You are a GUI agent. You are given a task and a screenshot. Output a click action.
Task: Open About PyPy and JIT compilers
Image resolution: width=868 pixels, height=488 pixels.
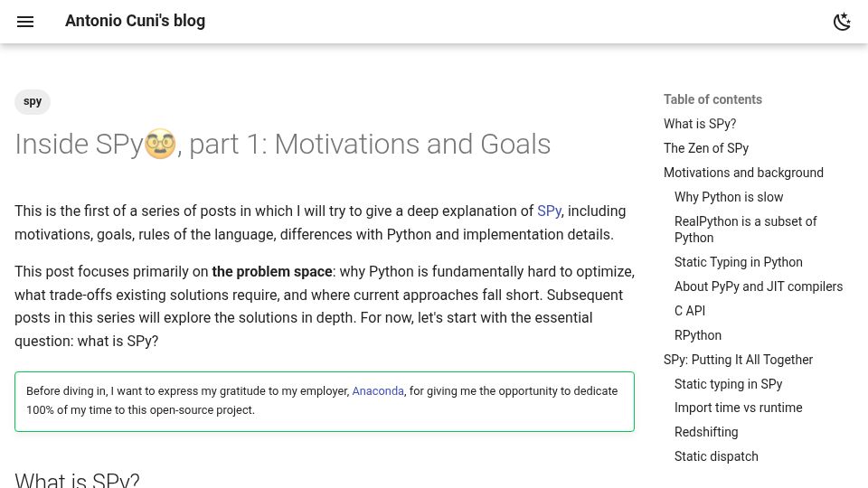click(759, 286)
